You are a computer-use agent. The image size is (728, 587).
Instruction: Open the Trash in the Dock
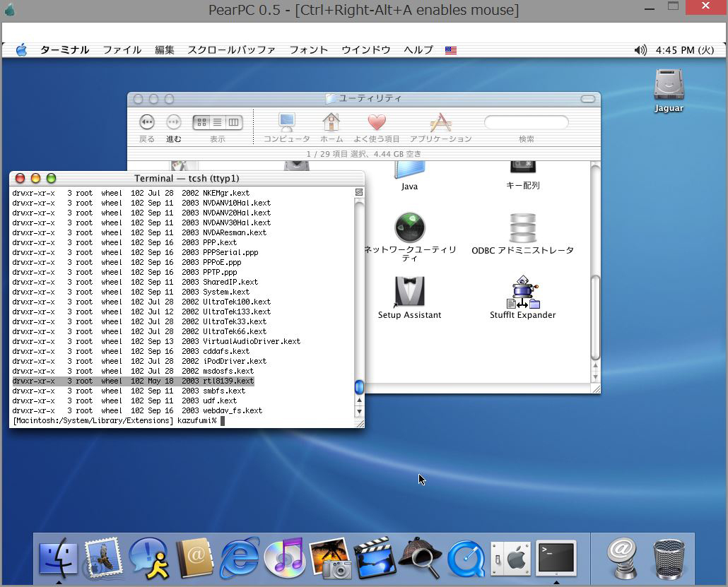669,559
